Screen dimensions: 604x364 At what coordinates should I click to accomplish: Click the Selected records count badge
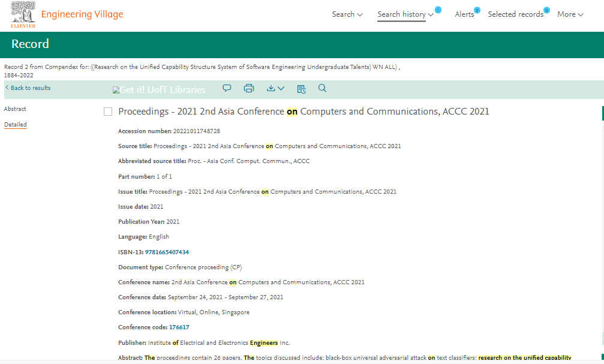(x=546, y=10)
